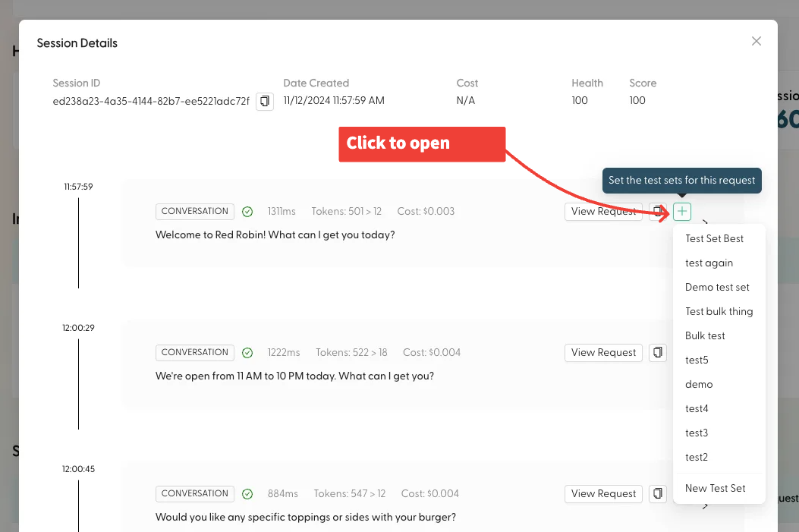This screenshot has width=799, height=532.
Task: Click the success check icon on first conversation
Action: (x=247, y=212)
